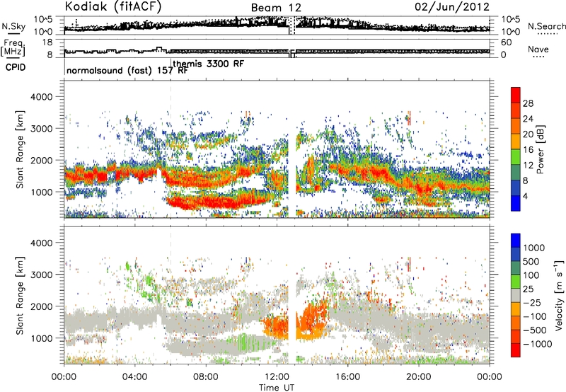Click 'Slant Range [km]' label of velocity panel

pos(20,295)
